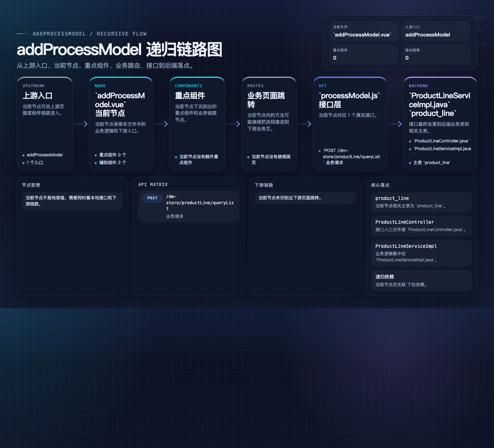The image size is (494, 448).
Task: Click the 当前文件 `addProcessModel.vue` stat tile
Action: [364, 31]
